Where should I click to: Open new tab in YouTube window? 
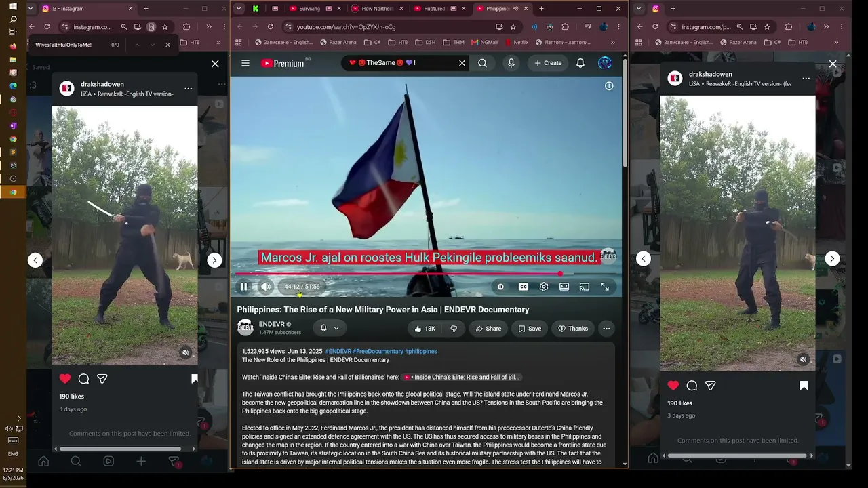[541, 9]
